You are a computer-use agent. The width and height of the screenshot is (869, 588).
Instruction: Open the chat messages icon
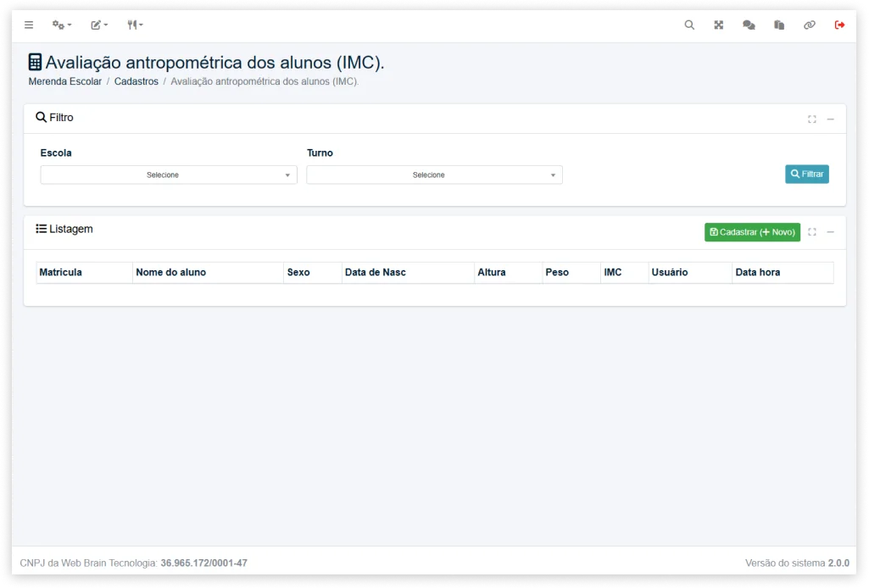749,25
